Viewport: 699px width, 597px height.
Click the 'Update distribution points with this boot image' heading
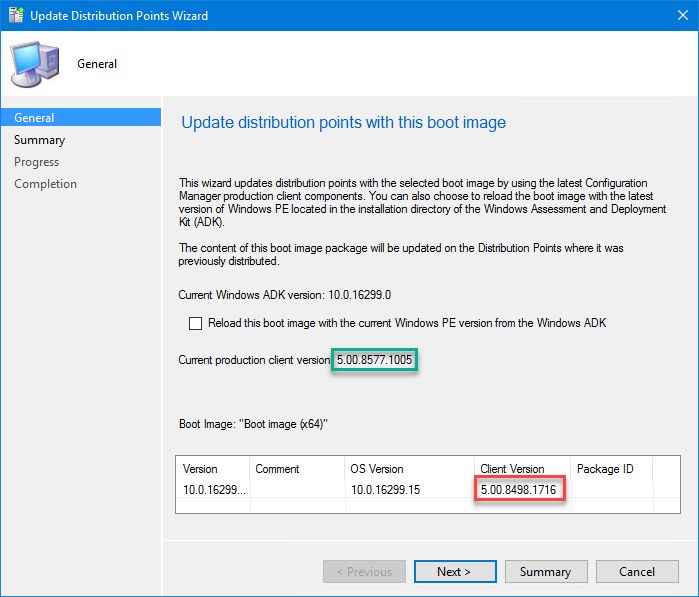[343, 122]
